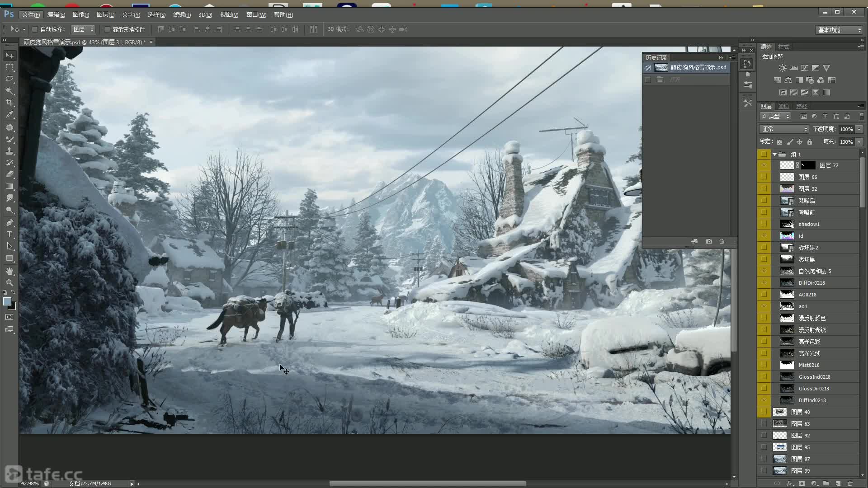Viewport: 868px width, 488px height.
Task: Open the auto-select 图层 dropdown
Action: [84, 29]
